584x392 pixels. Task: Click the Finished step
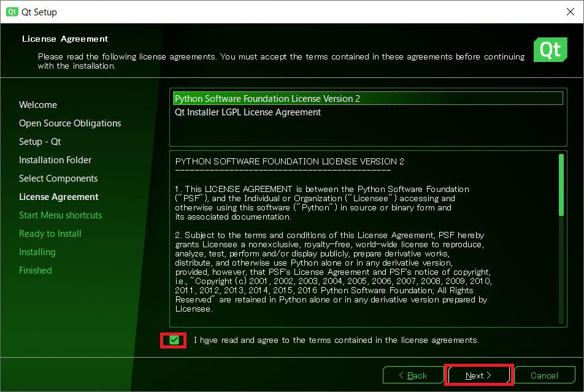click(x=36, y=271)
